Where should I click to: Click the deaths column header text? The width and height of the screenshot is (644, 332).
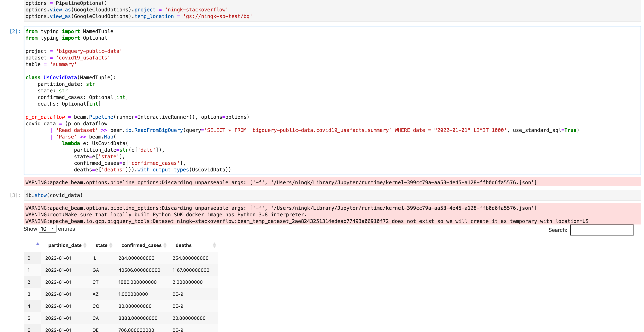pyautogui.click(x=183, y=245)
